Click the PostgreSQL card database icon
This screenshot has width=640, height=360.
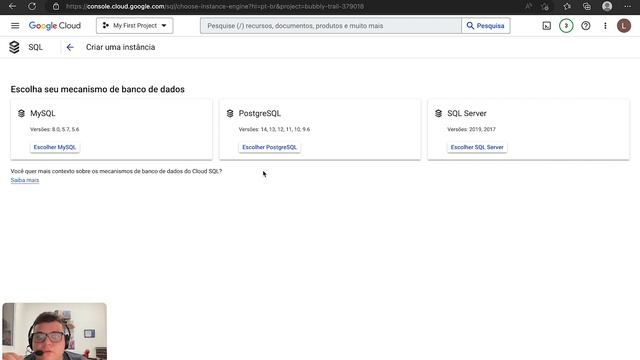(230, 113)
